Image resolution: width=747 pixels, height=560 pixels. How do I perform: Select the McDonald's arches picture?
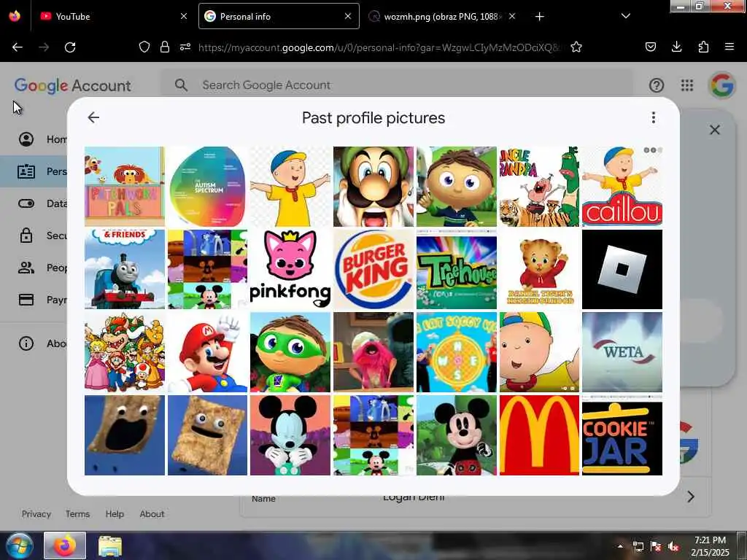(539, 435)
